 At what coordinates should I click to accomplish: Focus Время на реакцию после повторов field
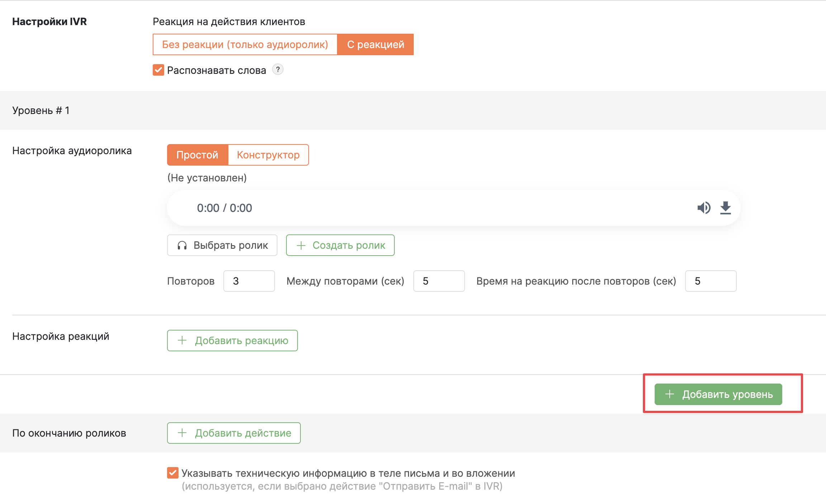pos(711,281)
